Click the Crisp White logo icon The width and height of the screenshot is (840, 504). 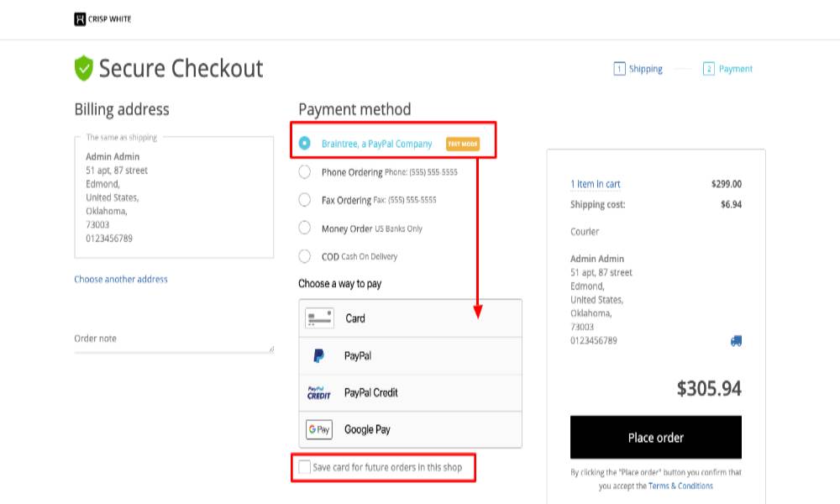point(81,18)
